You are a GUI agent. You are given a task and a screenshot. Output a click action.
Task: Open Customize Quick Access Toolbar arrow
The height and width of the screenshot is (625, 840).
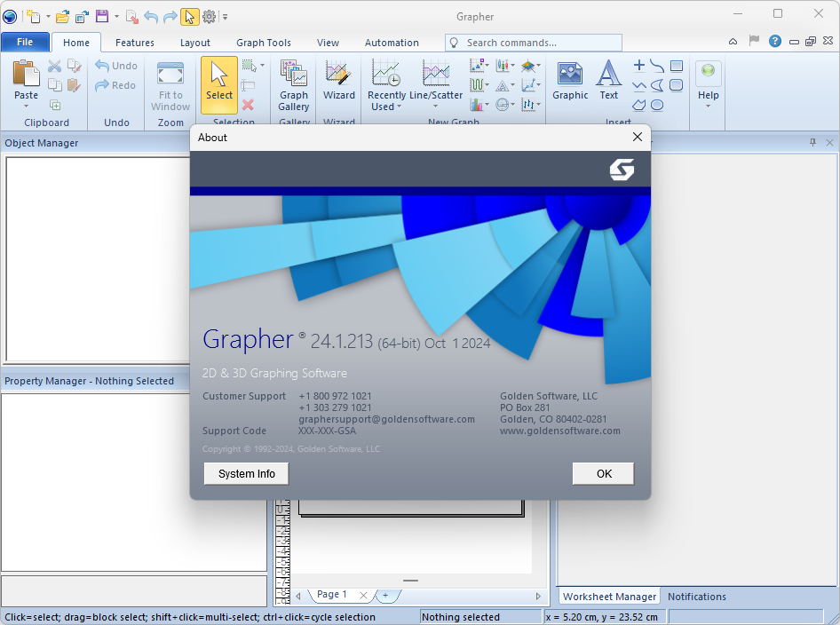click(225, 17)
